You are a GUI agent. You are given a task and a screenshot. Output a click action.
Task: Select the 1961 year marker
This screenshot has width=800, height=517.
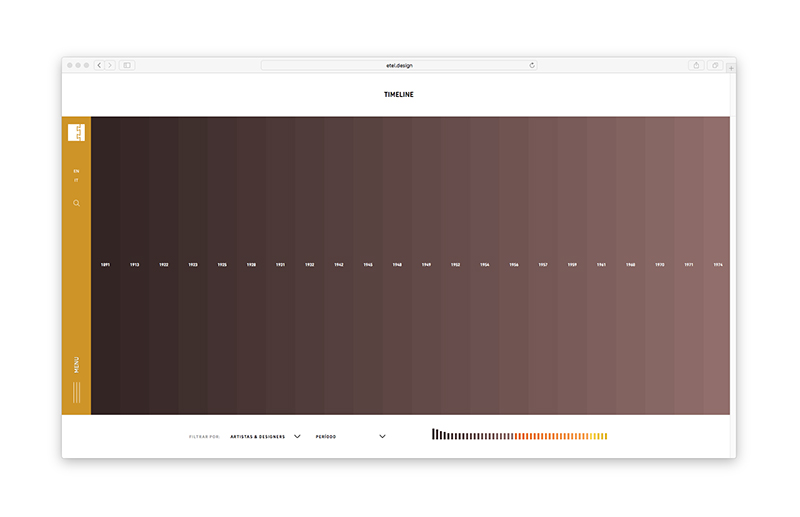click(x=602, y=265)
